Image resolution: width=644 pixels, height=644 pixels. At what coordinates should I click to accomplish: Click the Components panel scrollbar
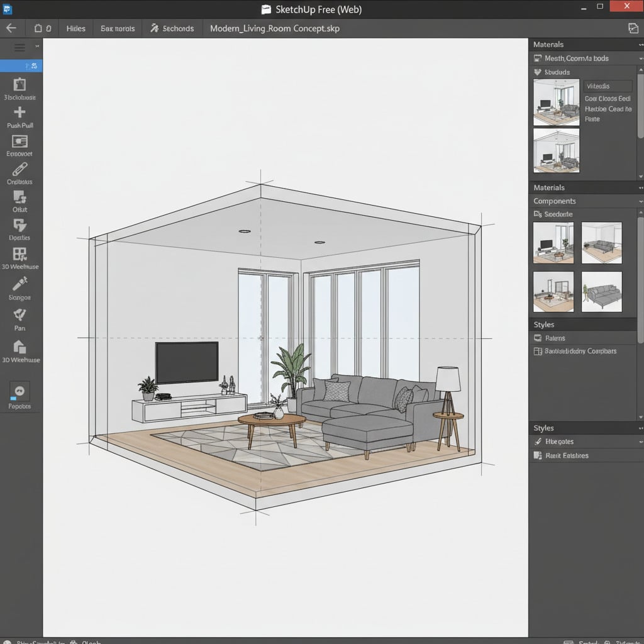tap(641, 264)
